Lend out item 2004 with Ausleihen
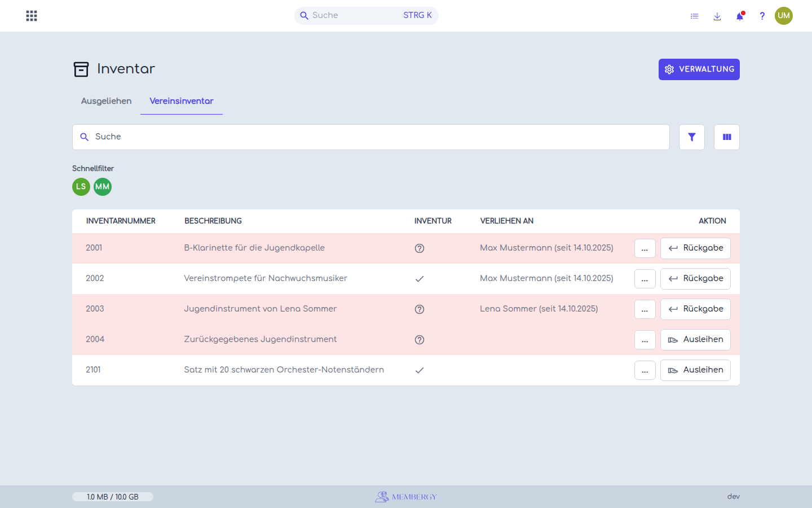The image size is (812, 508). point(695,340)
